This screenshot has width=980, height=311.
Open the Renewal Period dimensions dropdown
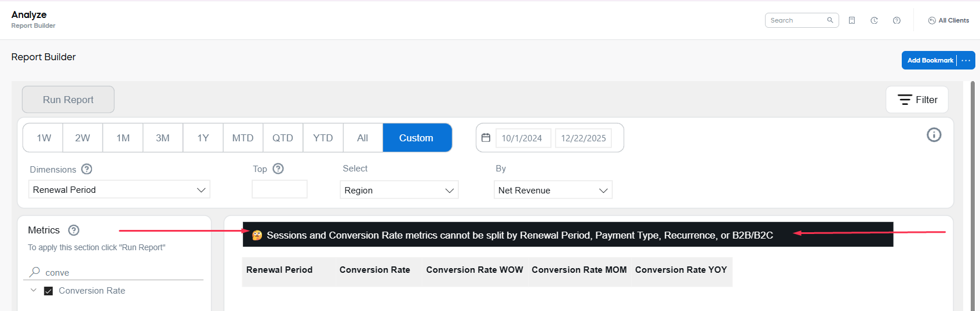pos(119,189)
